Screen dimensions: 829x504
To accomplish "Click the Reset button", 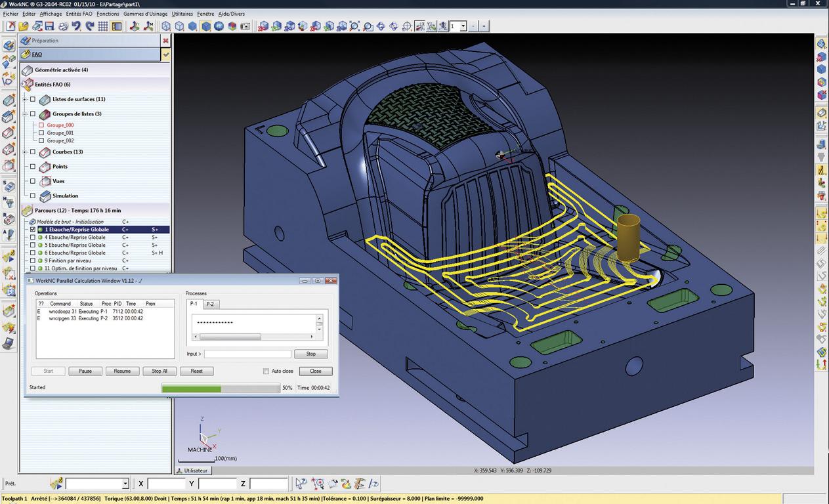I will tap(197, 371).
